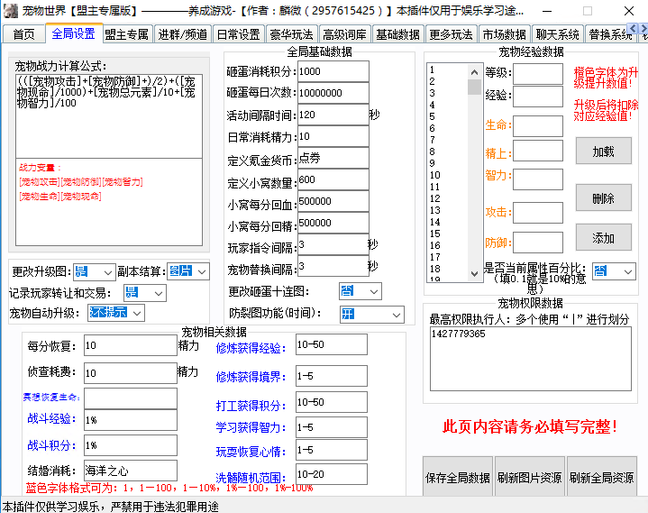Click the 等级 input field
The image size is (648, 513).
pos(538,74)
